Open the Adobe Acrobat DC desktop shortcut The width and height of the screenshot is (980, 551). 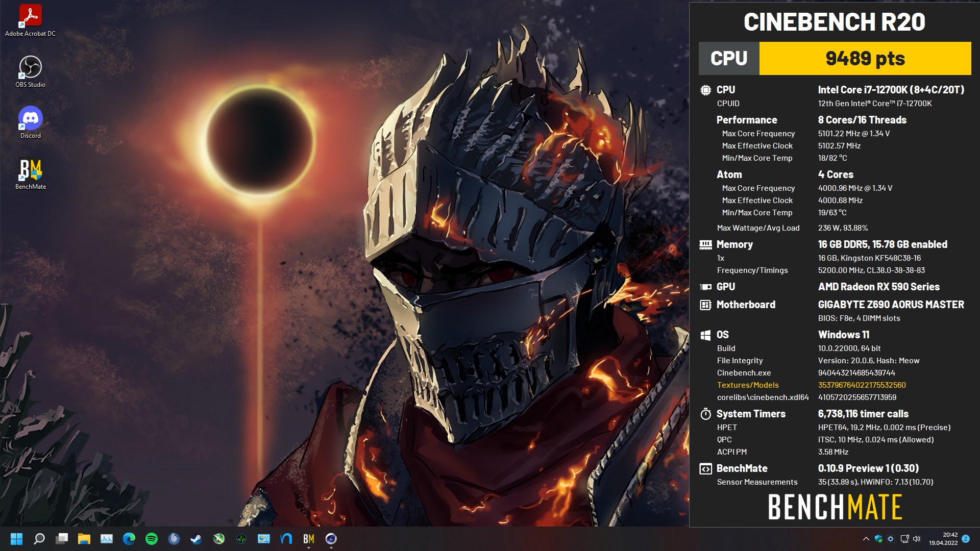tap(30, 21)
